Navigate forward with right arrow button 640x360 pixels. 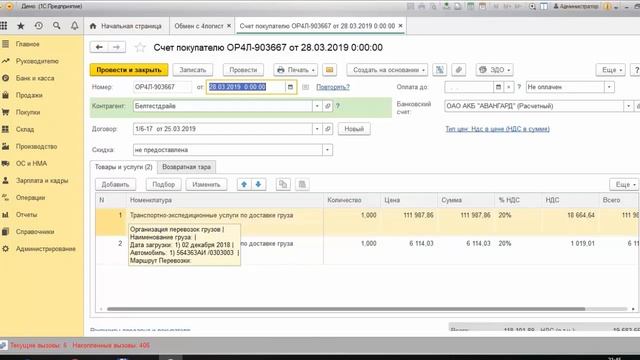coord(116,47)
